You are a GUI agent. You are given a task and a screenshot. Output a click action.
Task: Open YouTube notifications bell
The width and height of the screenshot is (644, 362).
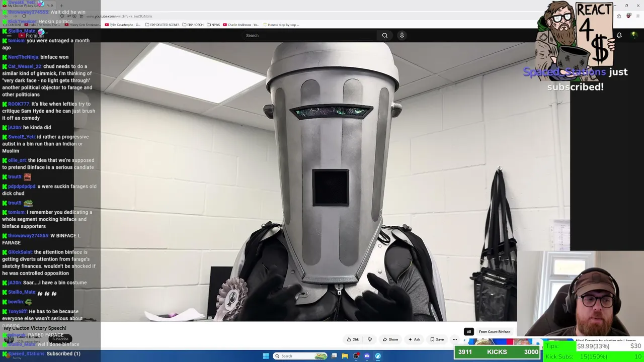point(619,35)
